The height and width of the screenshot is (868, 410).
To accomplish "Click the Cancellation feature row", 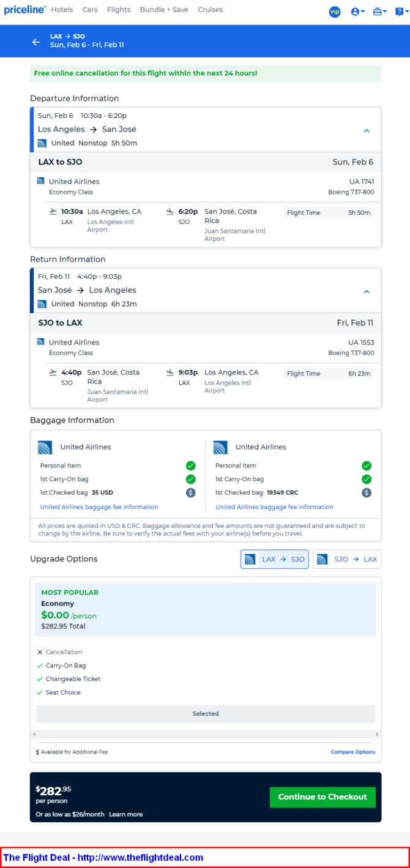I will click(x=60, y=652).
